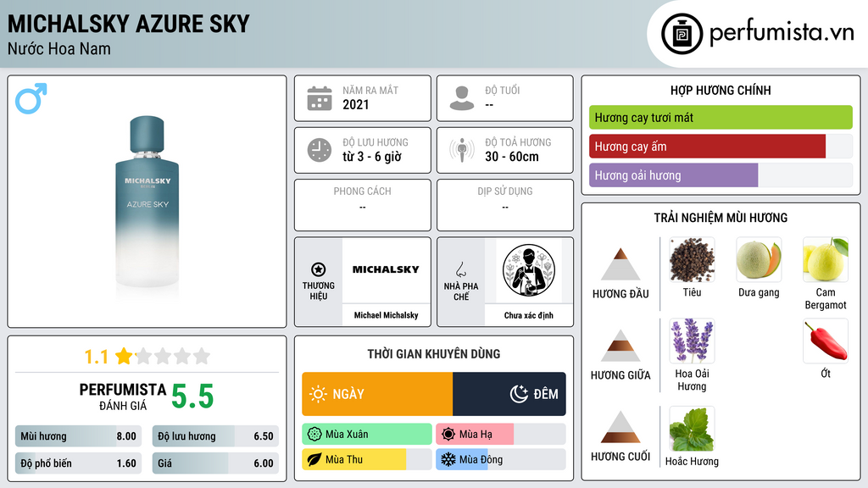The image size is (868, 488).
Task: Select the Ngày daytime segment
Action: pyautogui.click(x=377, y=394)
